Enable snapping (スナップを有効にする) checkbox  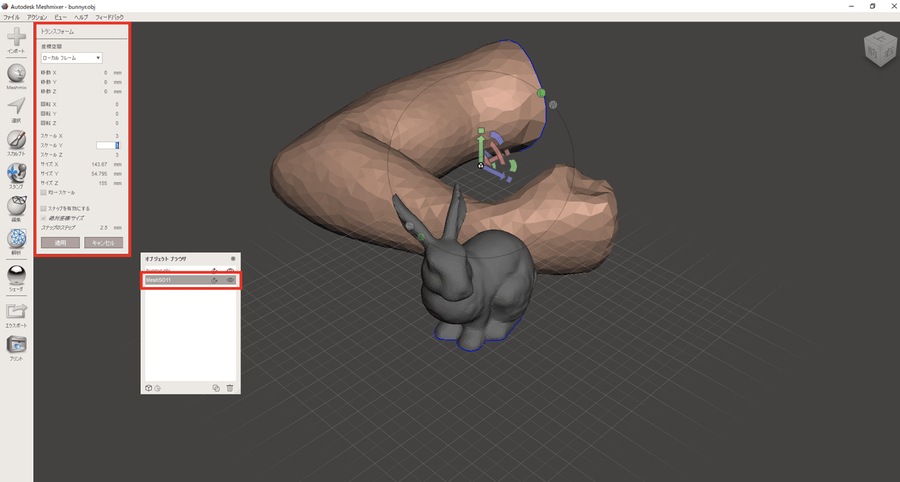click(x=43, y=208)
